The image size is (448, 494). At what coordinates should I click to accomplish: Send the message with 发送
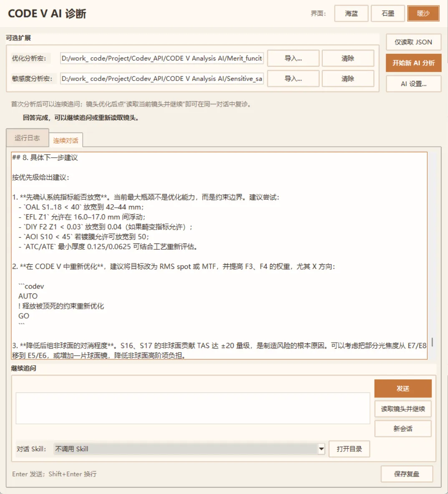pos(403,389)
